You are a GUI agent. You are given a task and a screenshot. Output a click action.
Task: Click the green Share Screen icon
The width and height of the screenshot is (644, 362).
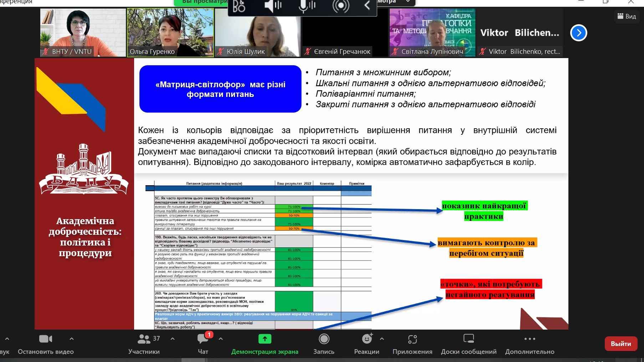[265, 339]
